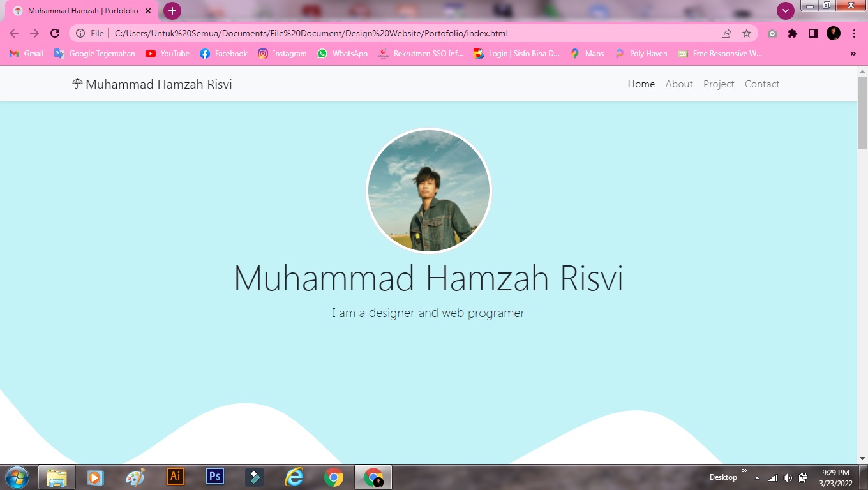This screenshot has width=868, height=490.
Task: Expand the overflowed bookmarks chevron
Action: (853, 54)
